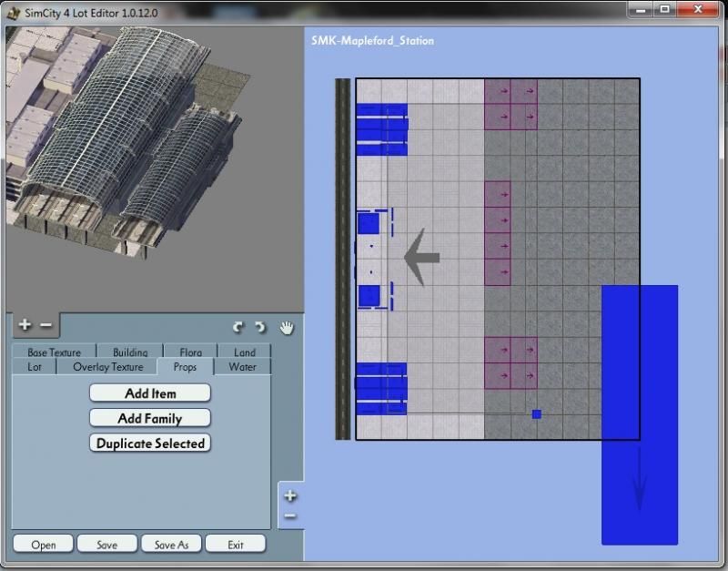Select the hand pan tool
Image resolution: width=728 pixels, height=571 pixels.
point(287,328)
